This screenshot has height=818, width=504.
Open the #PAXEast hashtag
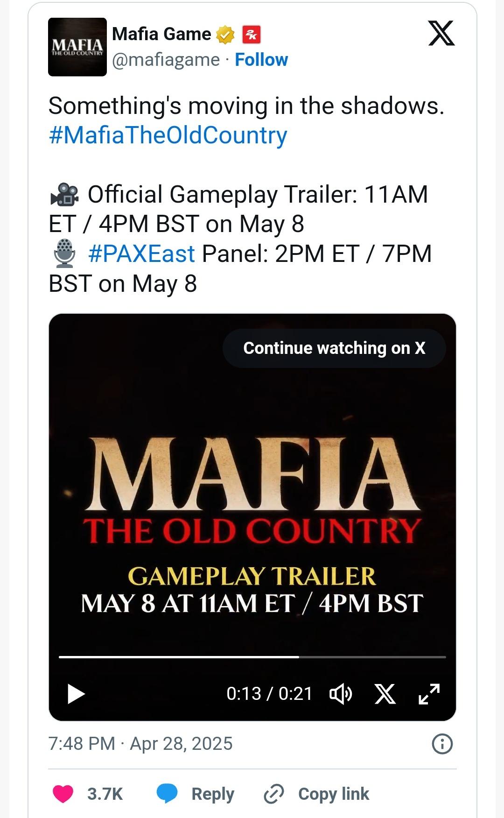point(141,254)
